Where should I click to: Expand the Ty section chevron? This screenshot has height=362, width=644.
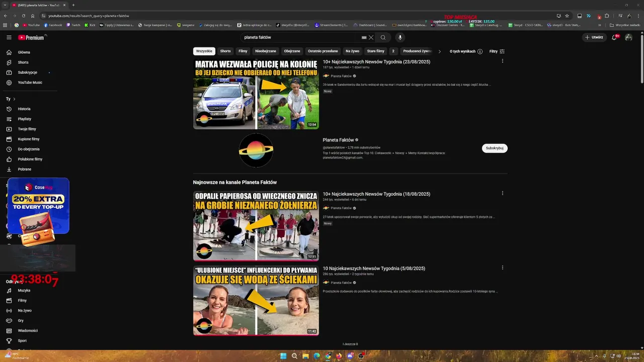[14, 99]
